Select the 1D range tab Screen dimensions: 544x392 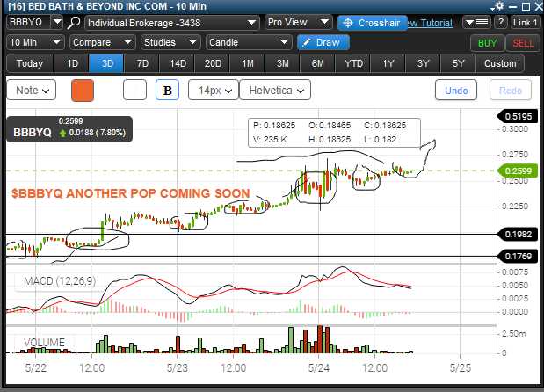tap(72, 63)
